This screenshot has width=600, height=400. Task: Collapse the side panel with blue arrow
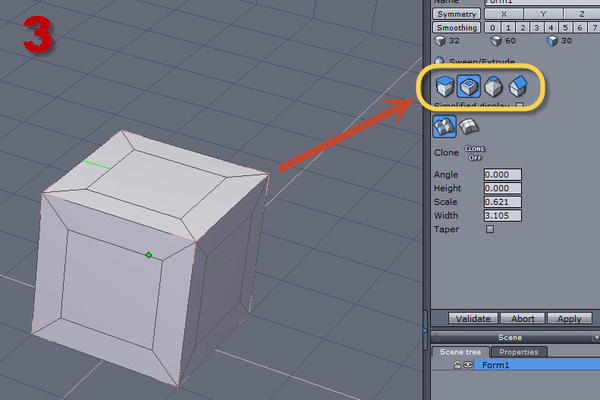click(x=425, y=330)
